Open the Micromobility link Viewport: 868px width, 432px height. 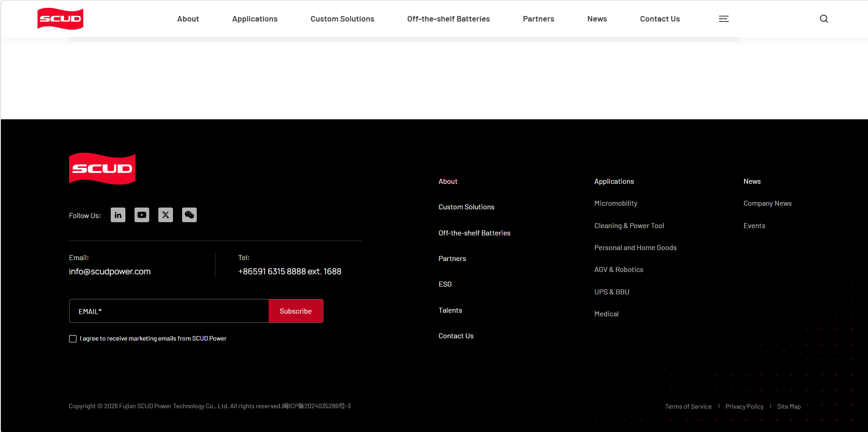click(616, 203)
